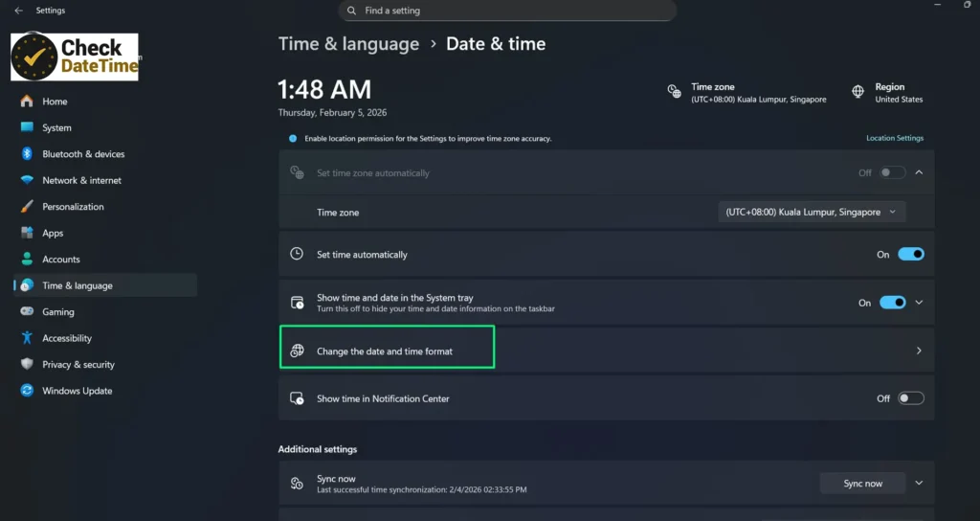The width and height of the screenshot is (980, 521).
Task: Select Privacy & security in the sidebar
Action: coord(105,364)
